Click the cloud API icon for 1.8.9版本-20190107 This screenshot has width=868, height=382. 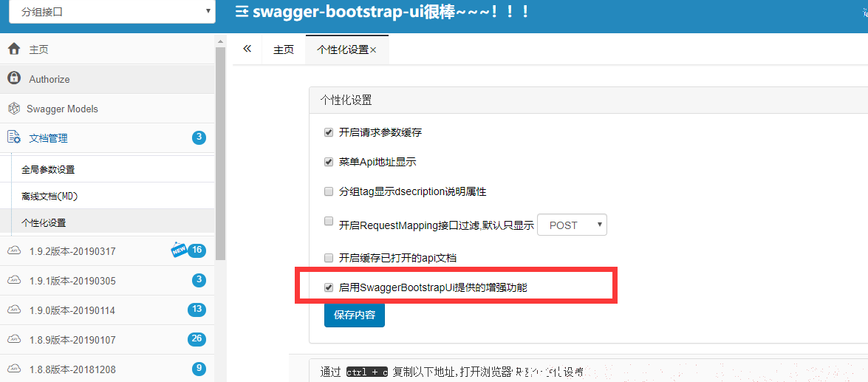tap(14, 339)
